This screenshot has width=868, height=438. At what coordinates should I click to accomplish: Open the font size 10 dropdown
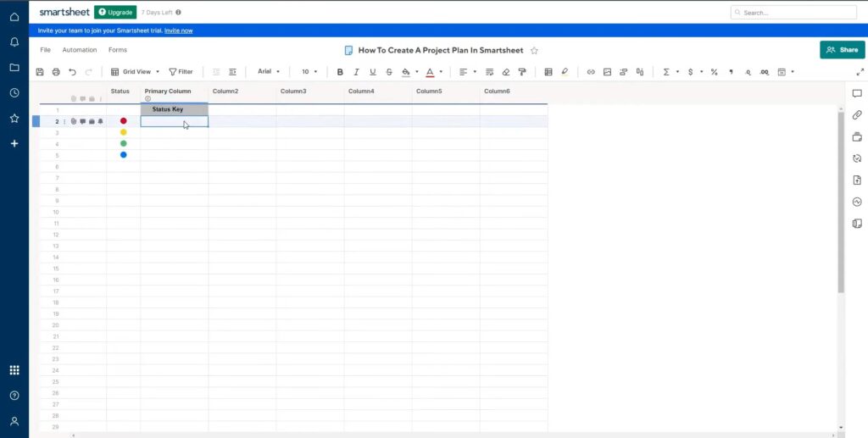309,72
